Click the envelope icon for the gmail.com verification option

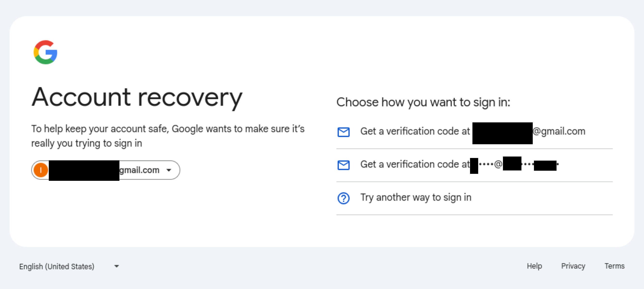coord(343,132)
